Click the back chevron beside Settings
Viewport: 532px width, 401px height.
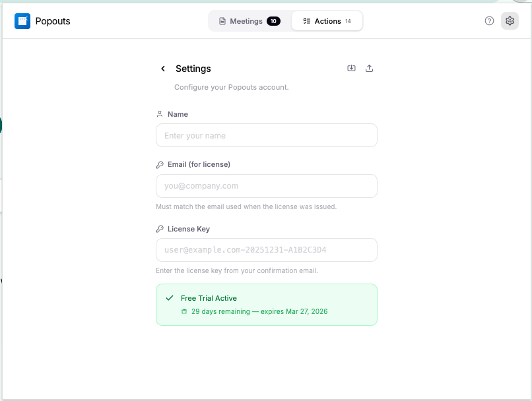coord(162,68)
